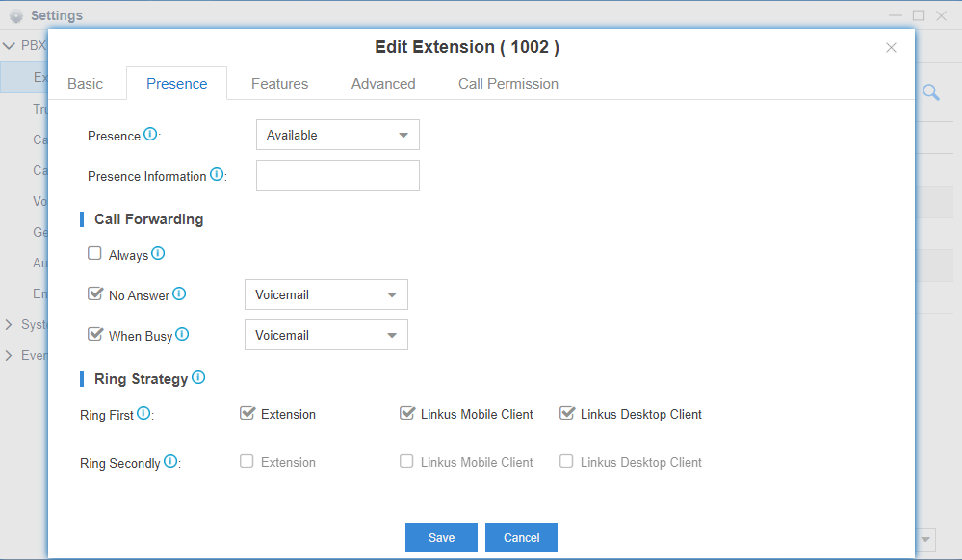Image resolution: width=962 pixels, height=560 pixels.
Task: Click info icon beside No Answer
Action: pos(179,294)
